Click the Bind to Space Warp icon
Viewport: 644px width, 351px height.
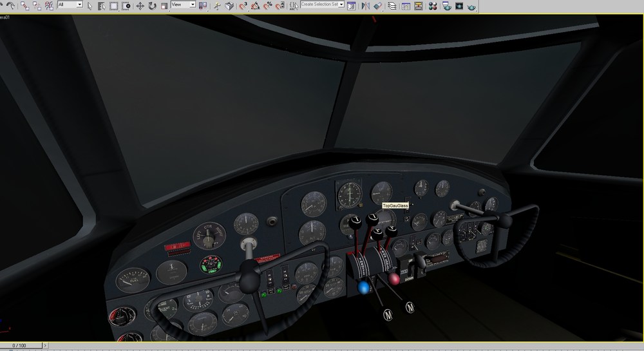click(50, 6)
